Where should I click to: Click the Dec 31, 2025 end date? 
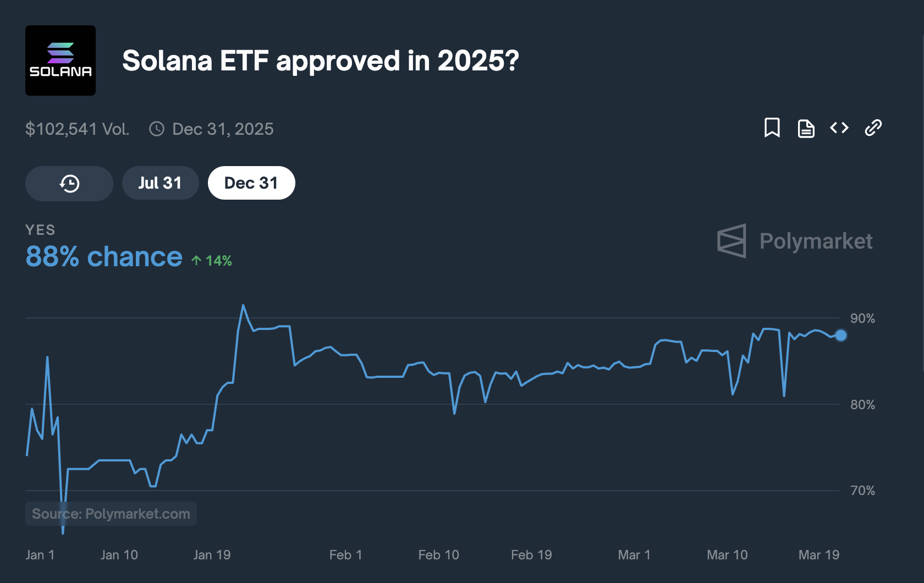(x=223, y=129)
